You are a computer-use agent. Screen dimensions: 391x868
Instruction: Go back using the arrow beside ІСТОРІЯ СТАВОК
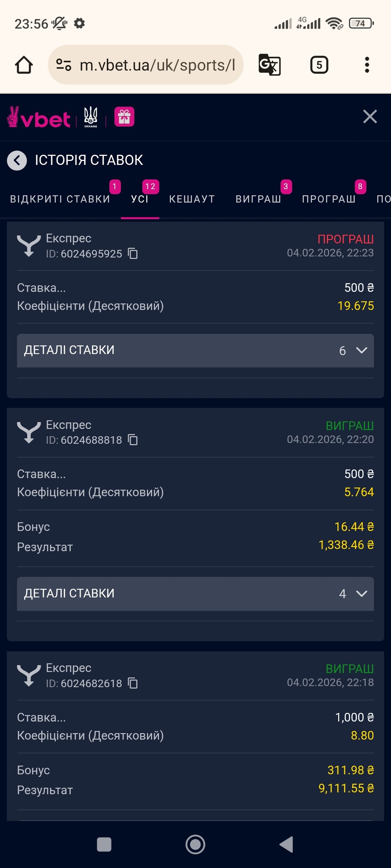tap(17, 160)
